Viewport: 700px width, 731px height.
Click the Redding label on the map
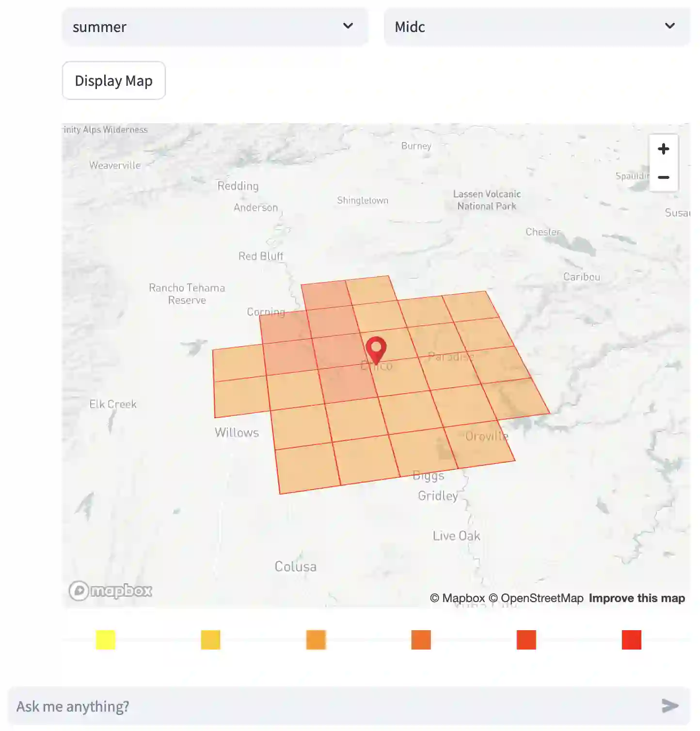point(238,186)
